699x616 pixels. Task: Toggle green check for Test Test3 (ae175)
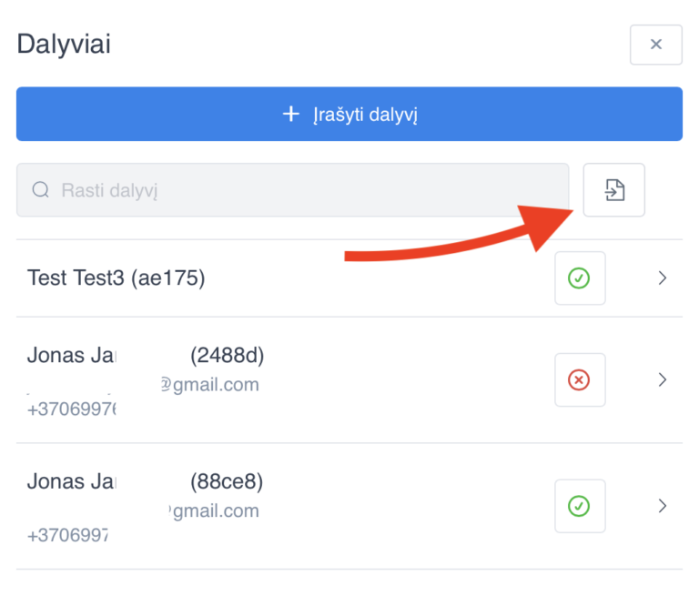point(580,278)
